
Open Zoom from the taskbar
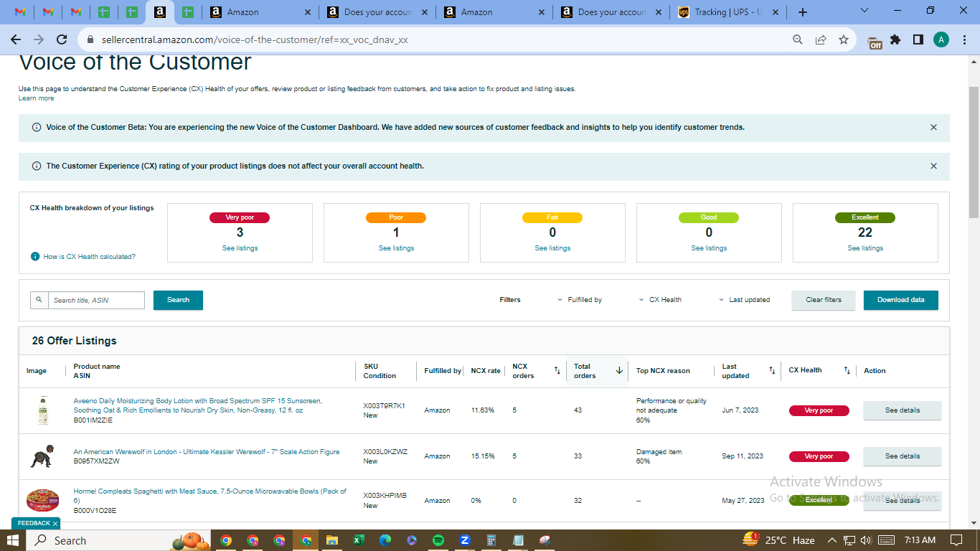point(465,540)
